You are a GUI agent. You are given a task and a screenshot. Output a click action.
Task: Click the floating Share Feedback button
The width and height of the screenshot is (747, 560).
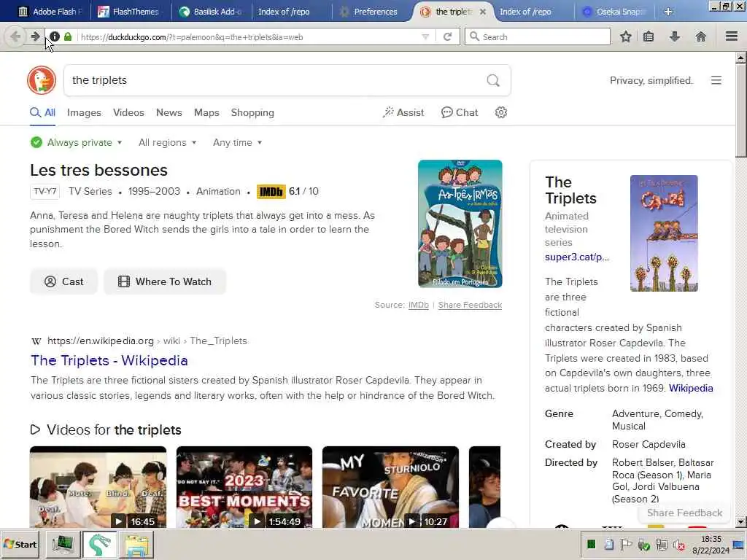point(684,513)
